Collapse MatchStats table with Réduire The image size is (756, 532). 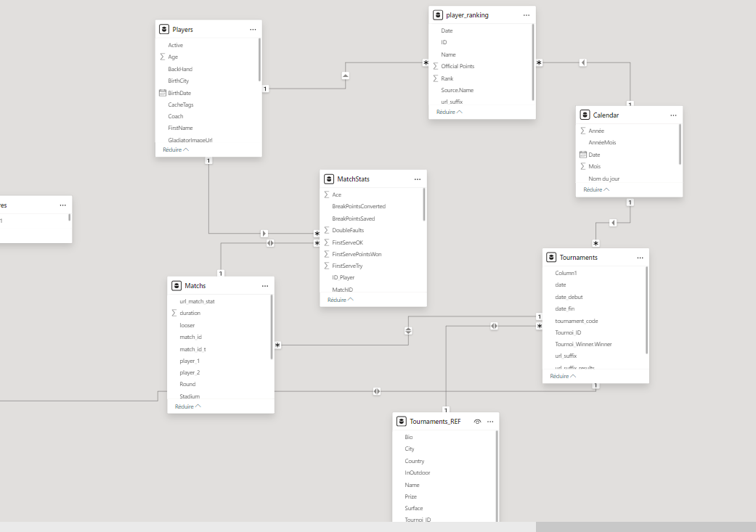(340, 300)
